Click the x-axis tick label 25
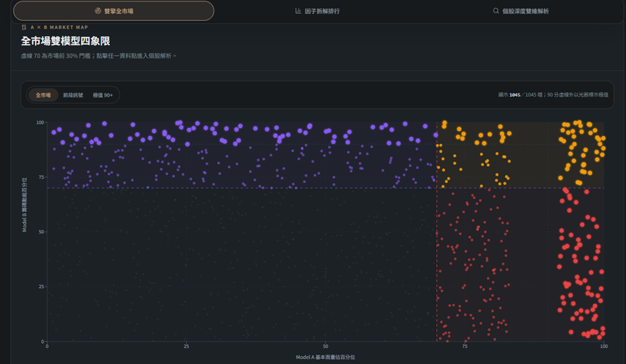This screenshot has height=364, width=626. (186, 347)
